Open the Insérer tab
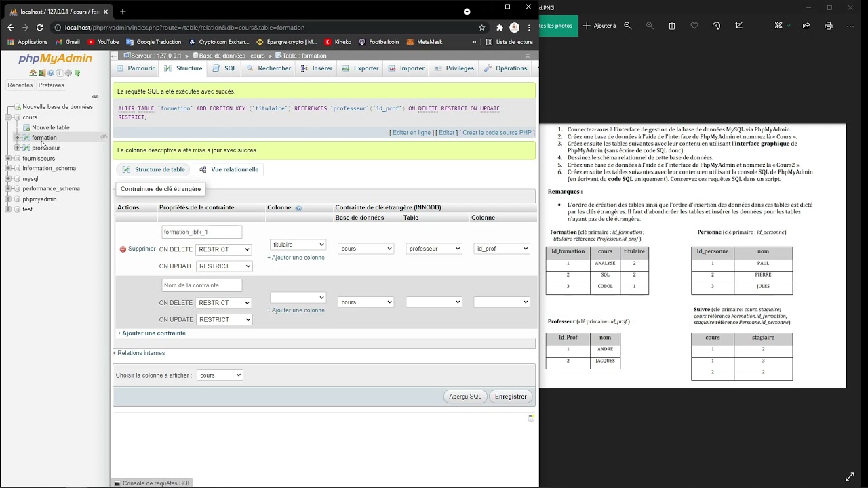The height and width of the screenshot is (488, 868). point(317,68)
